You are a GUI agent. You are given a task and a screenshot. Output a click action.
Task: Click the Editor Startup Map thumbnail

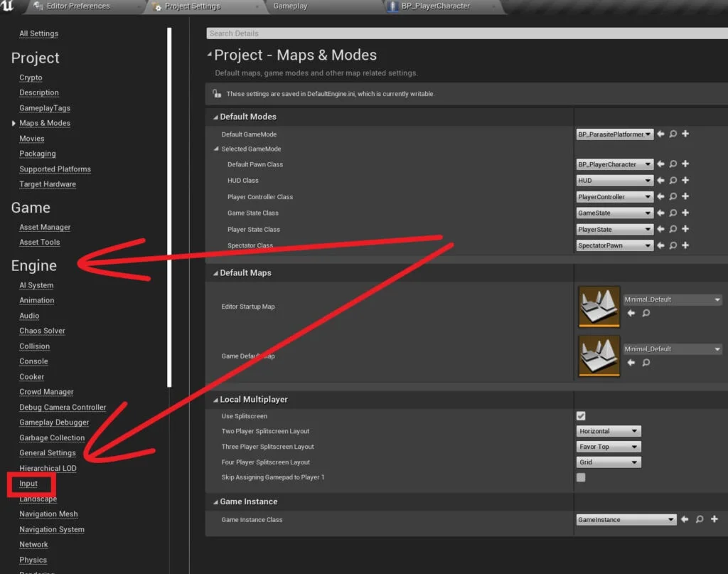599,307
